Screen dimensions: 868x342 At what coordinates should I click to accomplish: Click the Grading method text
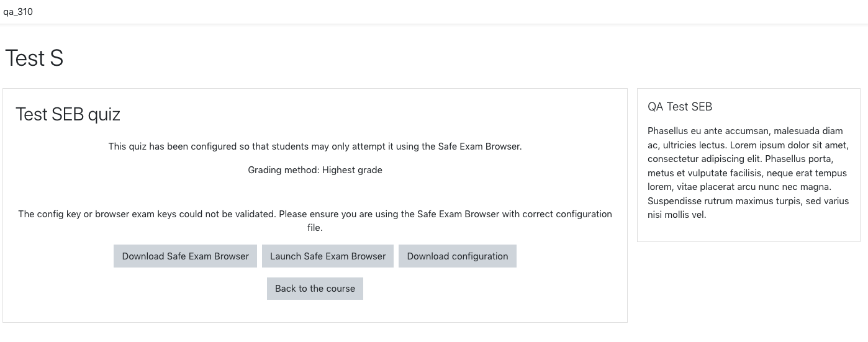point(284,169)
